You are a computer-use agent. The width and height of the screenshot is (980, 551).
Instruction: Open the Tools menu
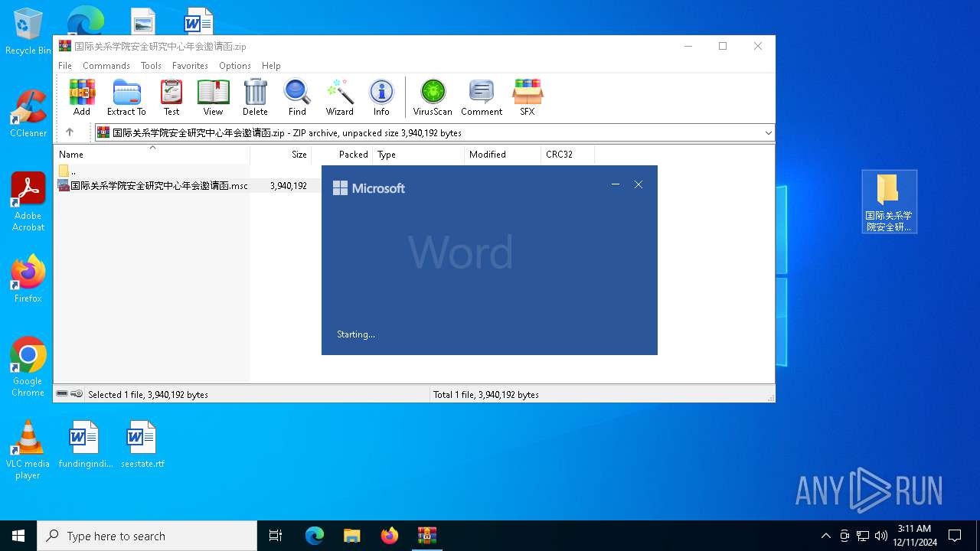coord(151,66)
